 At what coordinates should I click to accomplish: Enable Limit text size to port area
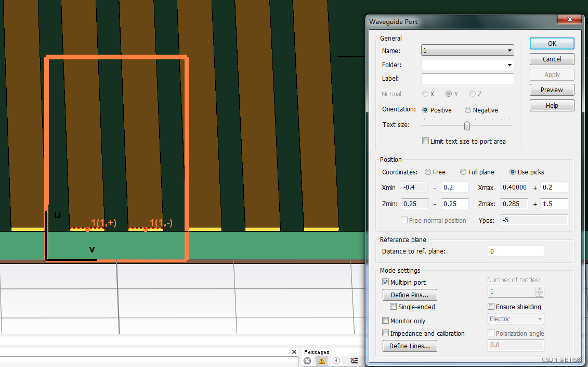(426, 141)
